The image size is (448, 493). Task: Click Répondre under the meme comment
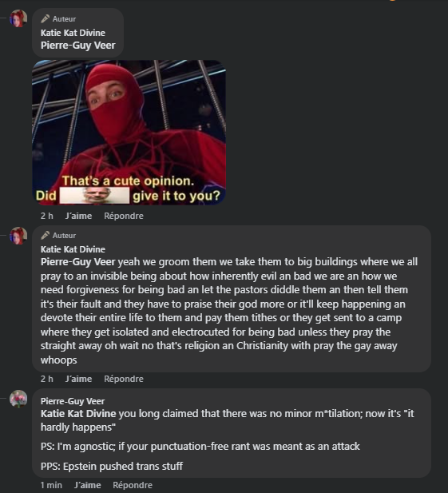[x=124, y=216]
